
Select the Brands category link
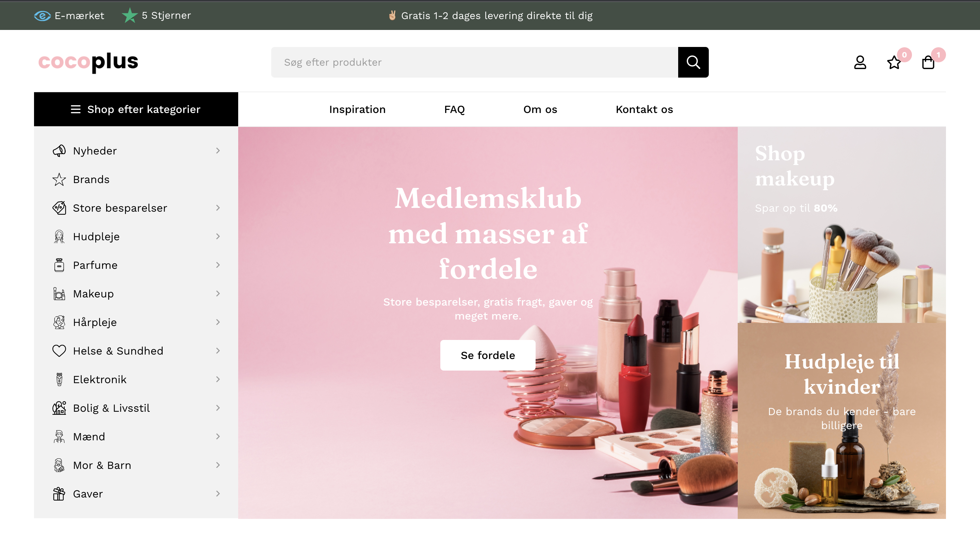point(91,180)
